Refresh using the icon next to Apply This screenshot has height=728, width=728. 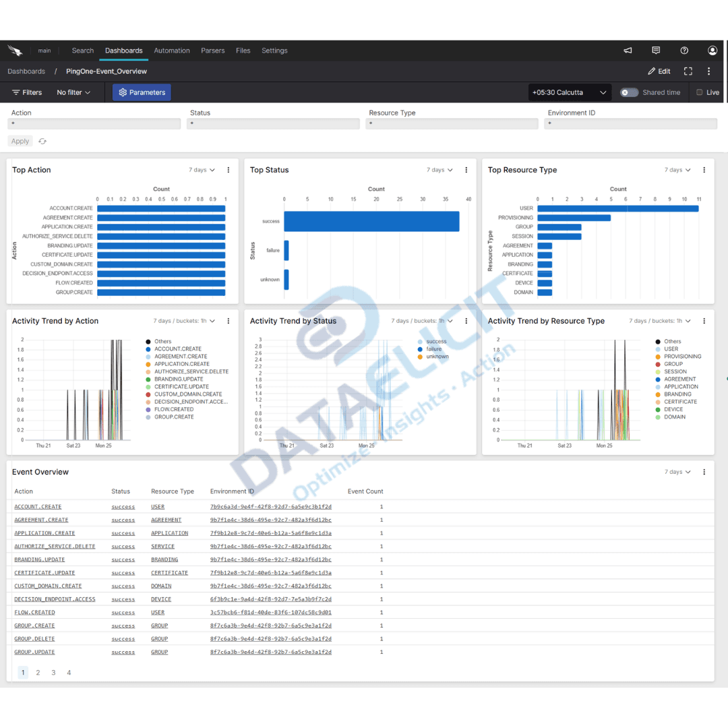tap(42, 141)
